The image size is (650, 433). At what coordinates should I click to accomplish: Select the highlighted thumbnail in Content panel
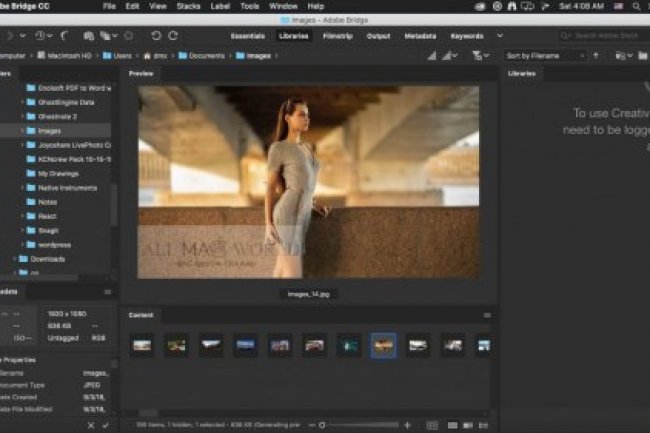pos(383,345)
